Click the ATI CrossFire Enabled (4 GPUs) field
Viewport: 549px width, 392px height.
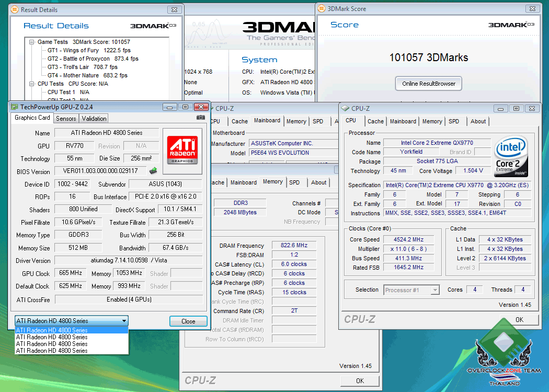(129, 299)
